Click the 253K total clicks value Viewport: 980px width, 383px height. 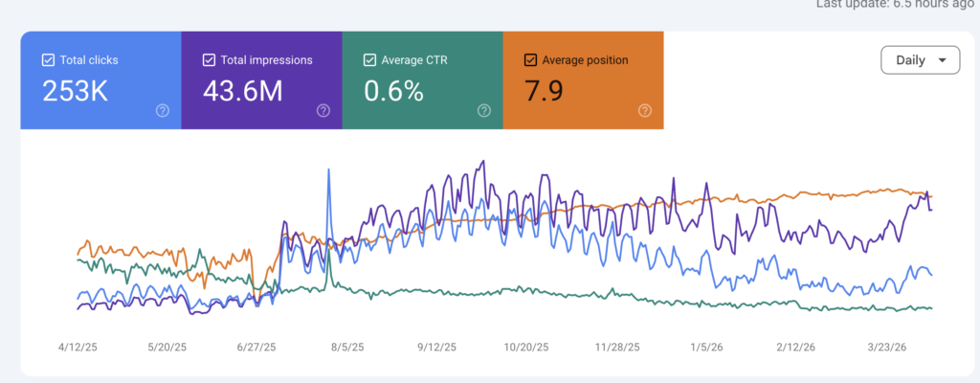(73, 90)
